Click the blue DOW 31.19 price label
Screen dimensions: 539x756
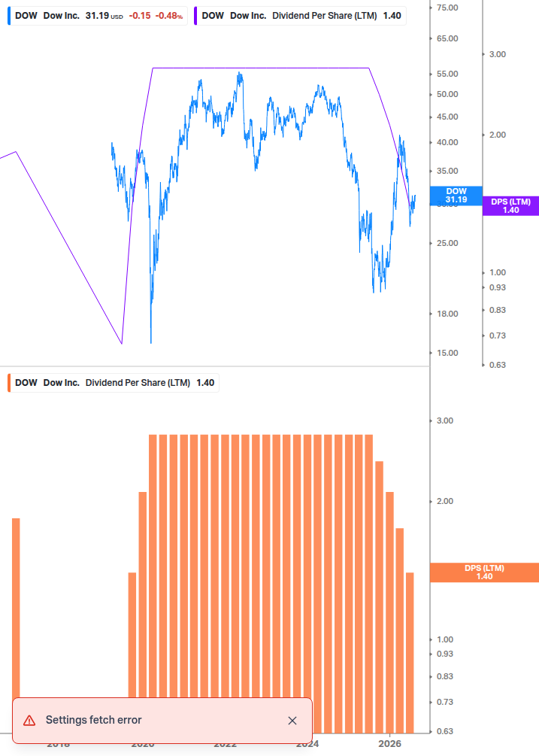456,196
